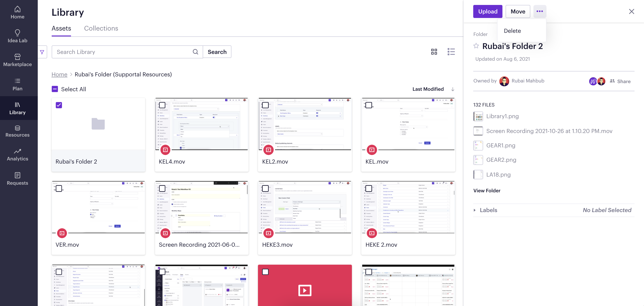Image resolution: width=644 pixels, height=306 pixels.
Task: Click the video badge on HEKE 2.mov
Action: (x=372, y=233)
